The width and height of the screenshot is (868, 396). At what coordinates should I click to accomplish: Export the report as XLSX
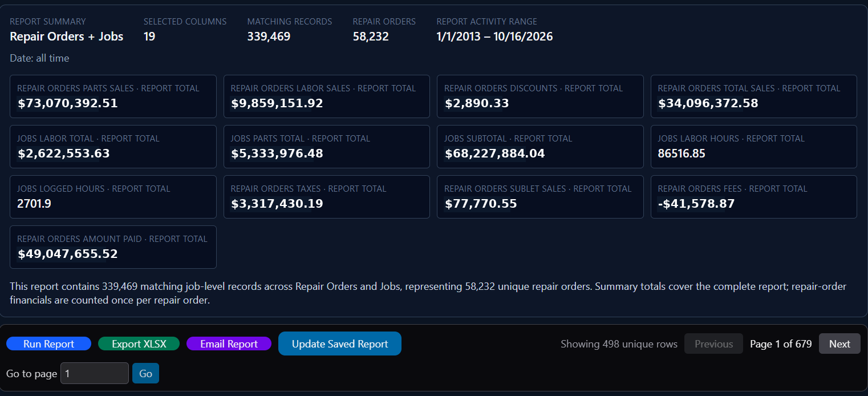pos(139,344)
